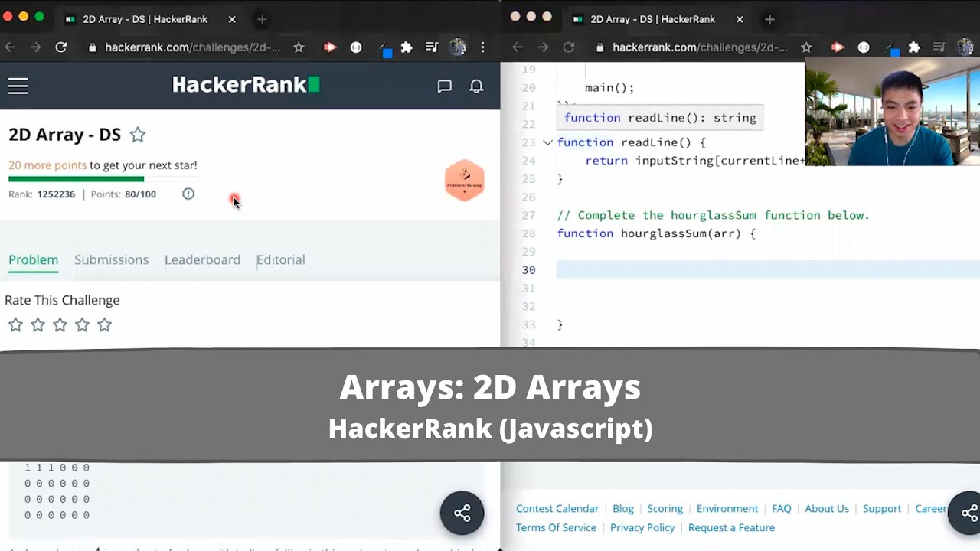Switch to the Problem tab

coord(34,259)
